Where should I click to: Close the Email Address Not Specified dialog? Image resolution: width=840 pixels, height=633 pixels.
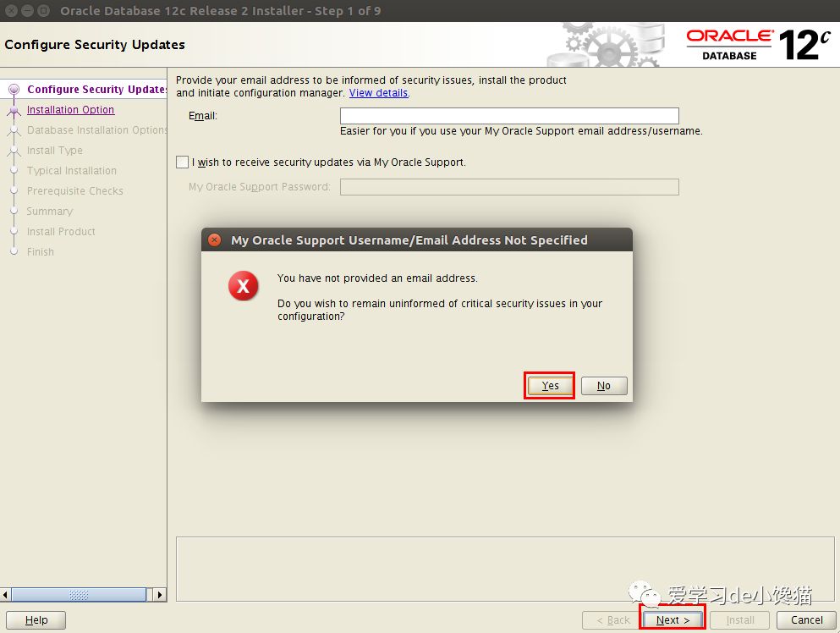[x=214, y=239]
